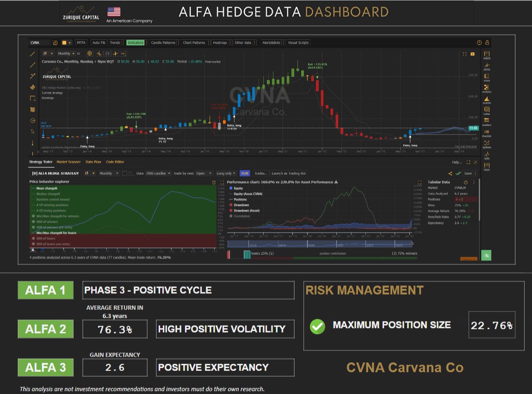The image size is (532, 394).
Task: Open the Save options three-dot menu
Action: click(476, 173)
